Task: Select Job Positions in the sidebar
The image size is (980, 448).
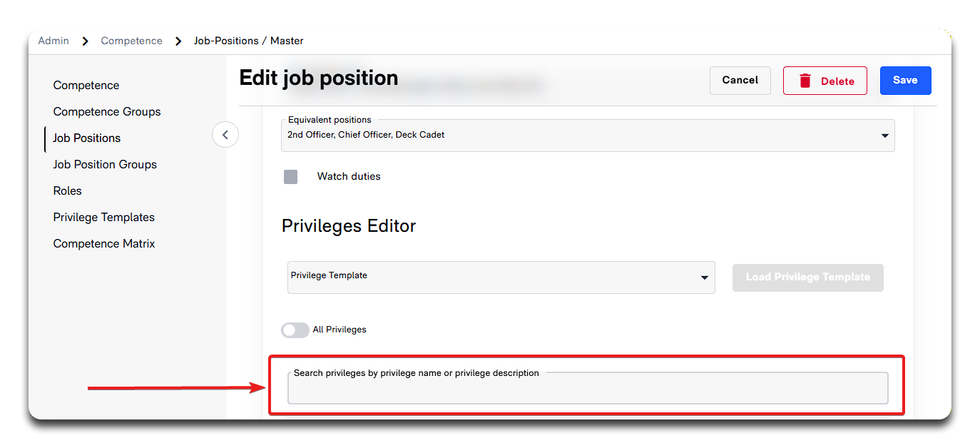Action: [x=87, y=138]
